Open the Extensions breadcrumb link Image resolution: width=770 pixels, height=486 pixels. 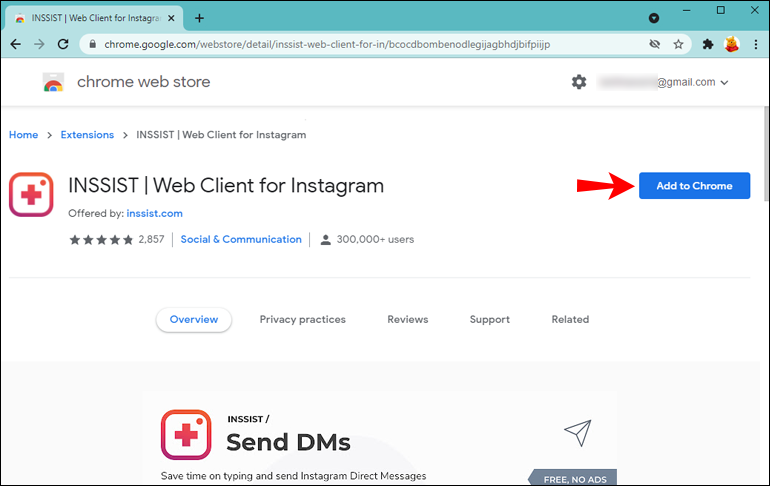[x=87, y=135]
